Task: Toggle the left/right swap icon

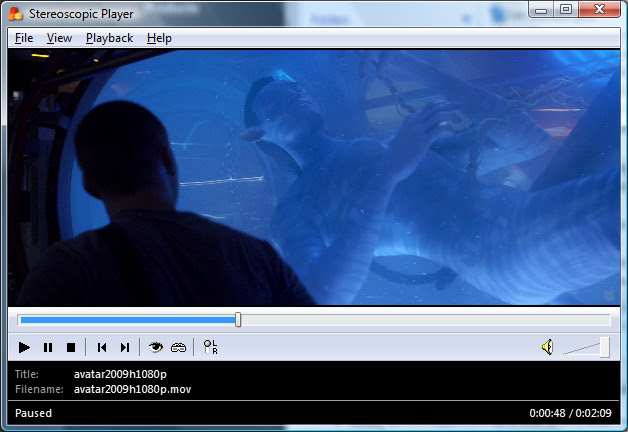Action: [x=210, y=347]
